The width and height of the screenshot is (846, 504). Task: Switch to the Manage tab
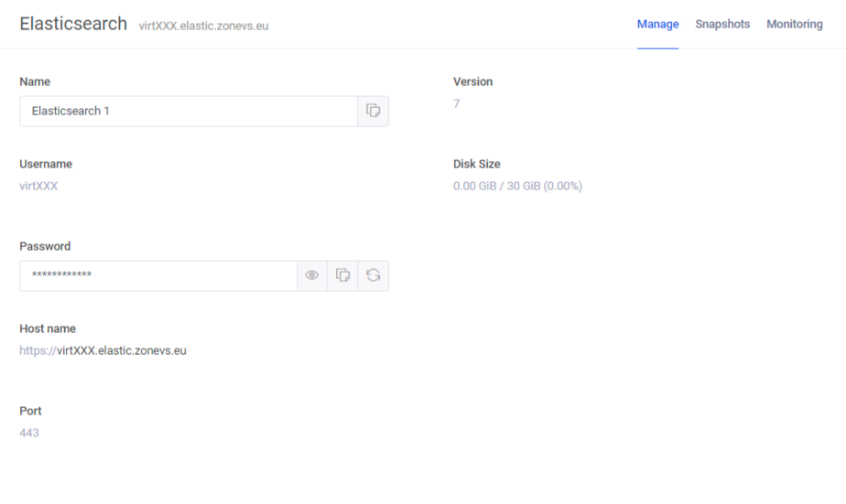657,25
